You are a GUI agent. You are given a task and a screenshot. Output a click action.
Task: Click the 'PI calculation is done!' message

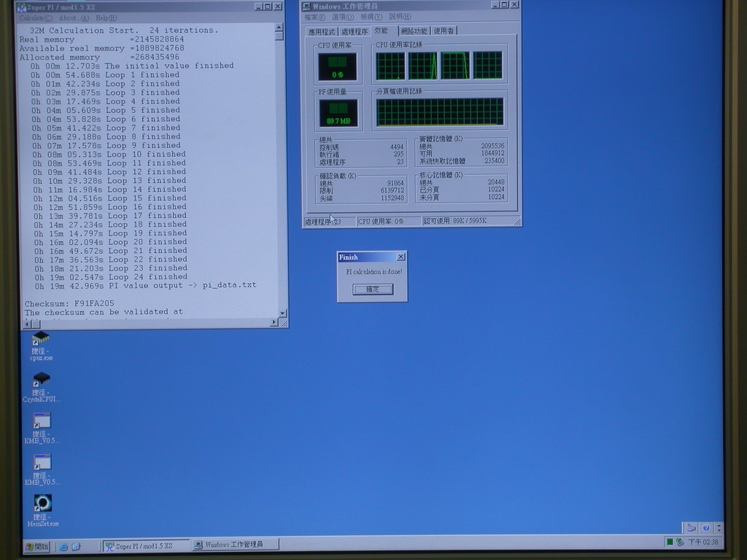click(374, 271)
